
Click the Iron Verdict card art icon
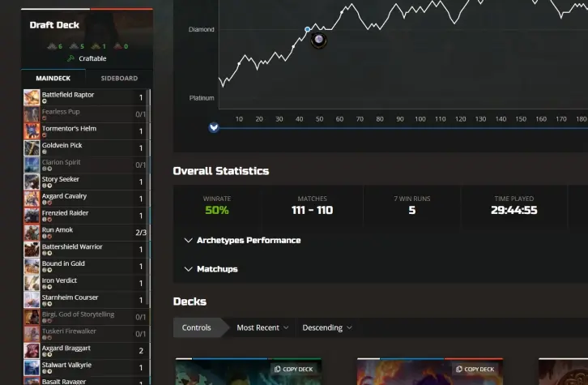pyautogui.click(x=32, y=283)
